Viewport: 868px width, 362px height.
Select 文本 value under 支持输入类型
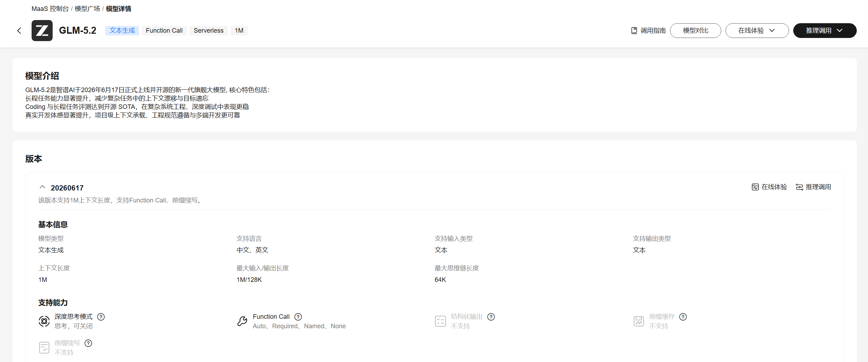point(441,250)
